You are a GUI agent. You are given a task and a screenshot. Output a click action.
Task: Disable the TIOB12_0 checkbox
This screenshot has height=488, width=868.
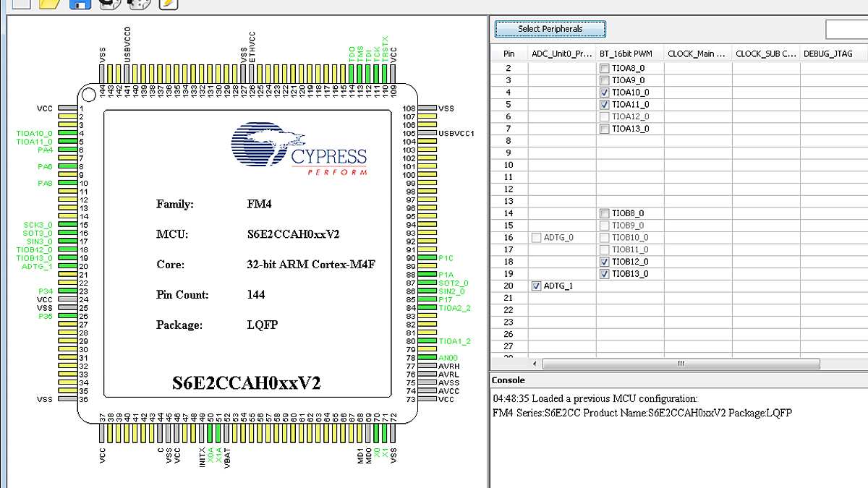604,262
